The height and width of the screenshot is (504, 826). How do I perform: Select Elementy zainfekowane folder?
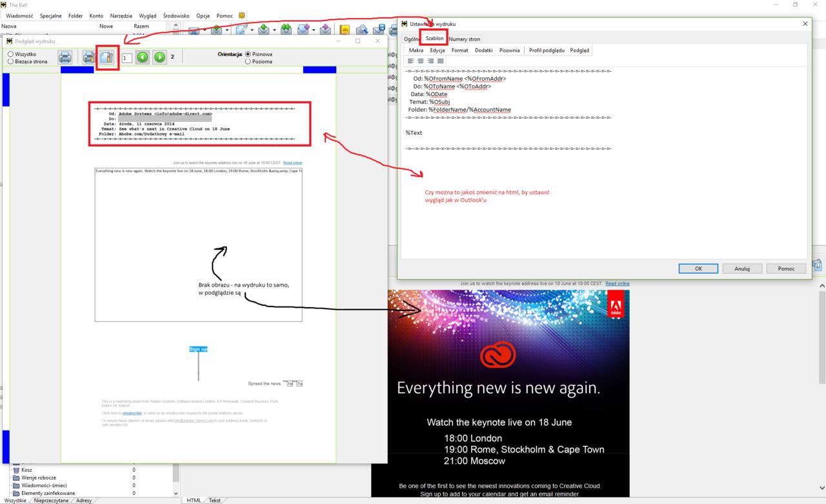48,493
